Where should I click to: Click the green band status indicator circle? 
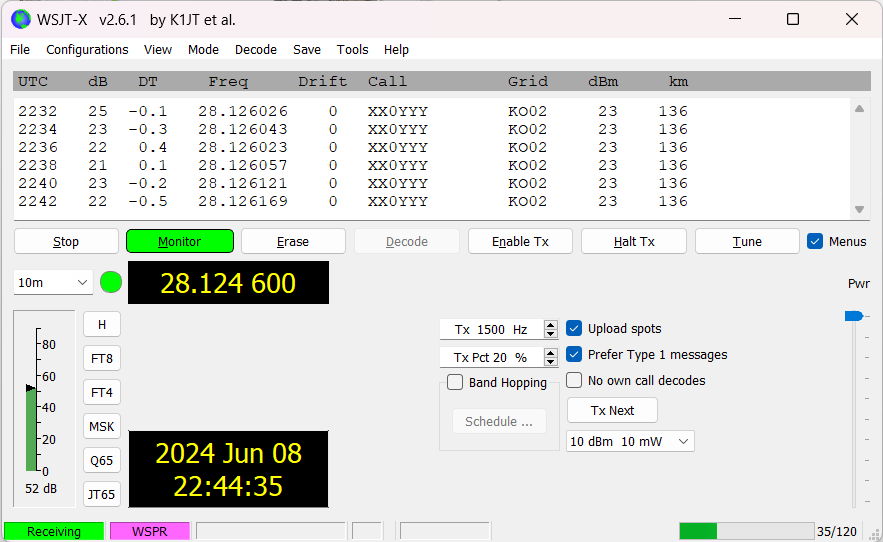(111, 282)
